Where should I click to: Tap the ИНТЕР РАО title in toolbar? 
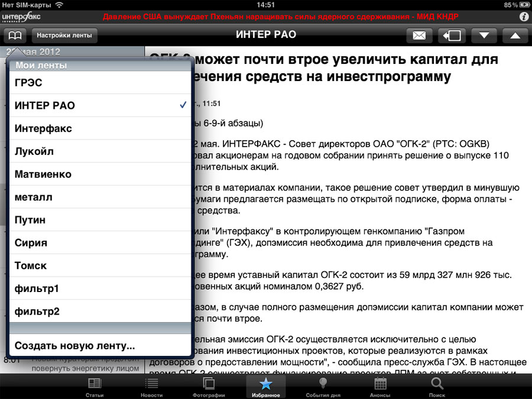(x=266, y=35)
